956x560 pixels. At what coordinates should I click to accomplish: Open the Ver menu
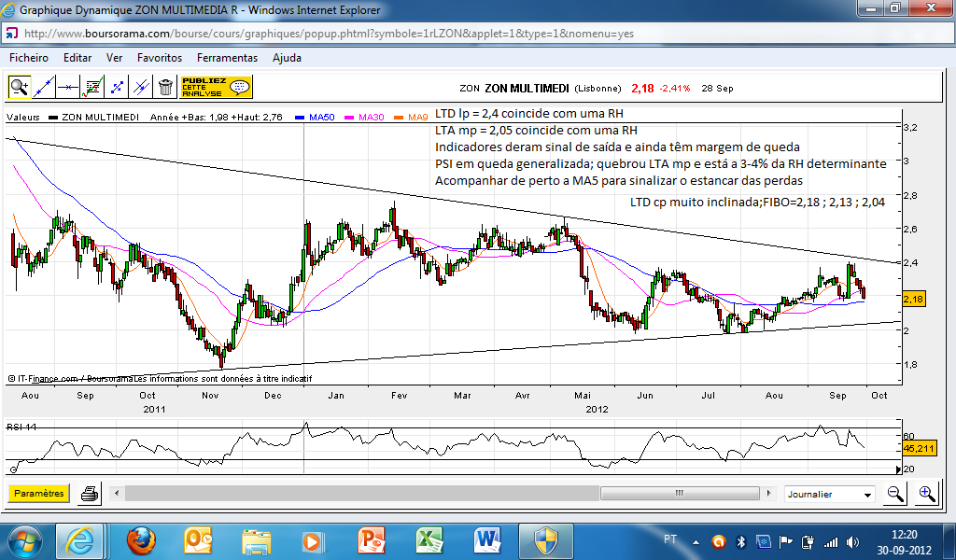tap(114, 58)
